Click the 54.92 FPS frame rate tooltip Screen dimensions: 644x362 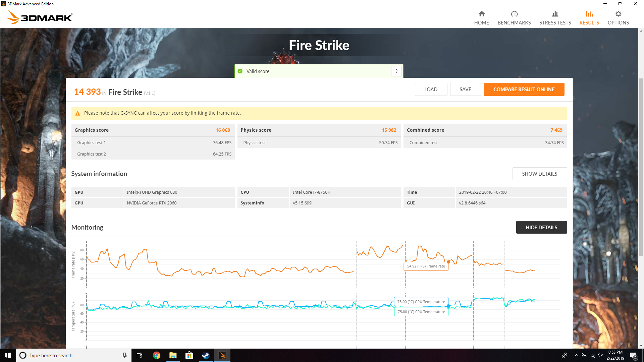click(x=426, y=266)
